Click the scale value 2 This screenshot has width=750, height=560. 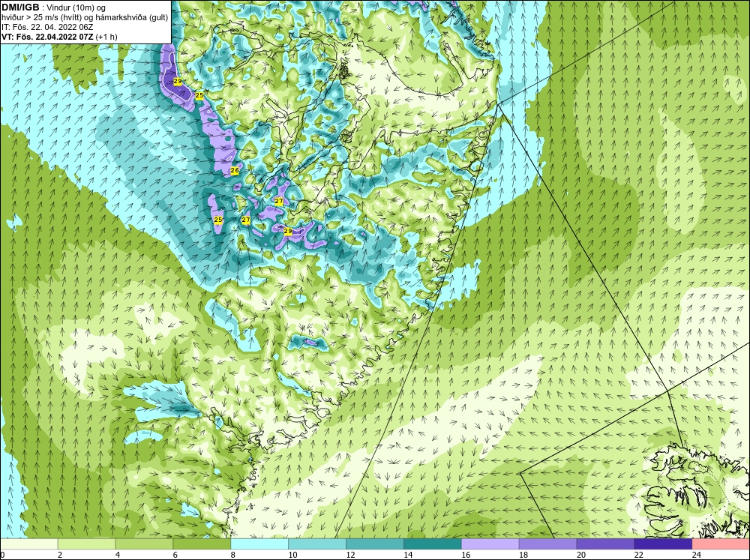click(x=60, y=555)
